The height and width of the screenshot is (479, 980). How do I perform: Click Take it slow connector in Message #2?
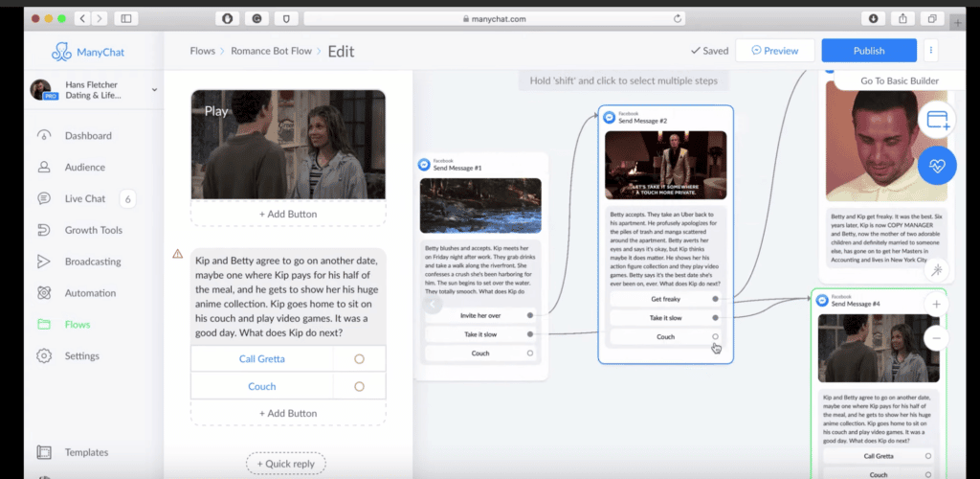pyautogui.click(x=716, y=318)
